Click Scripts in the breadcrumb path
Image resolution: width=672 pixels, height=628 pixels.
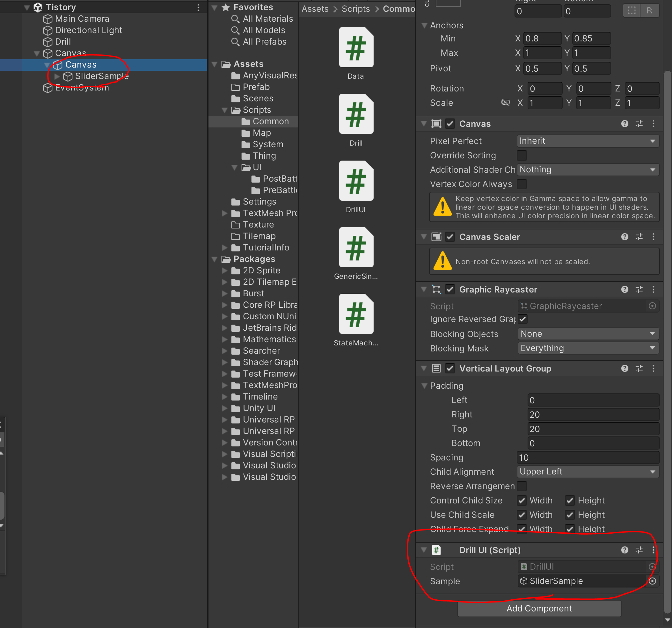point(356,9)
